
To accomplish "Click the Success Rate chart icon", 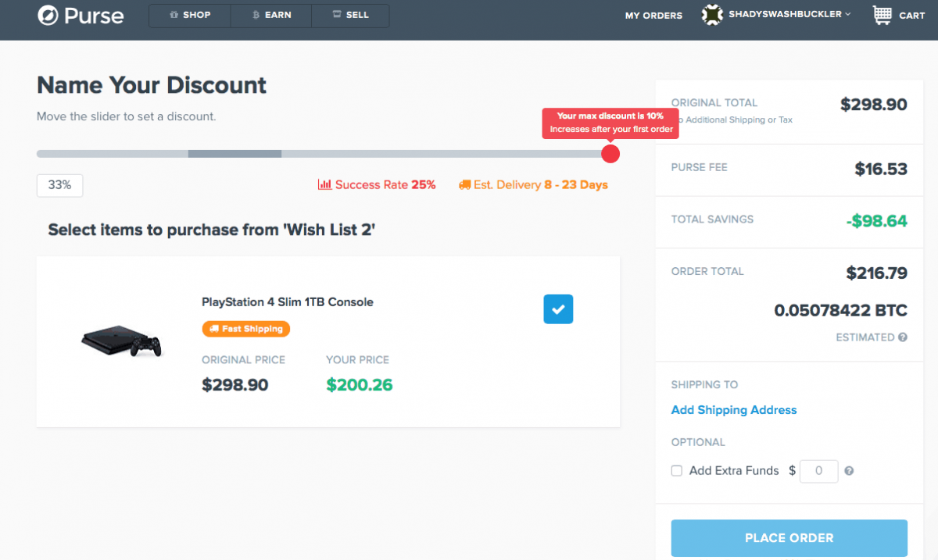I will 324,185.
